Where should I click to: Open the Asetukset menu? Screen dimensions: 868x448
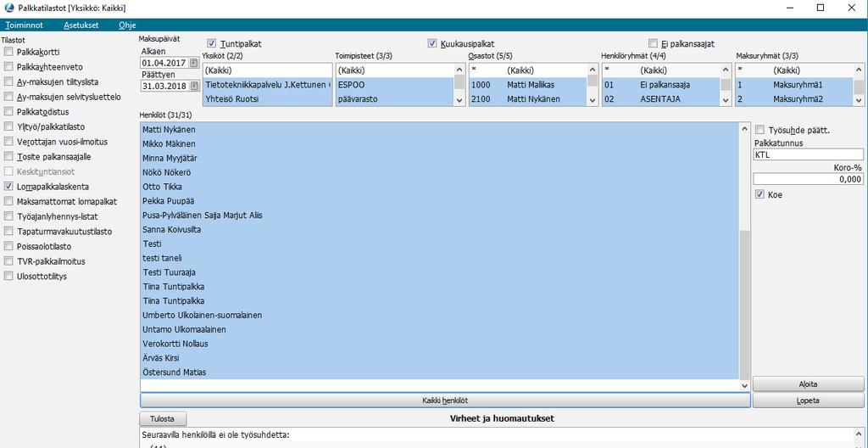81,25
